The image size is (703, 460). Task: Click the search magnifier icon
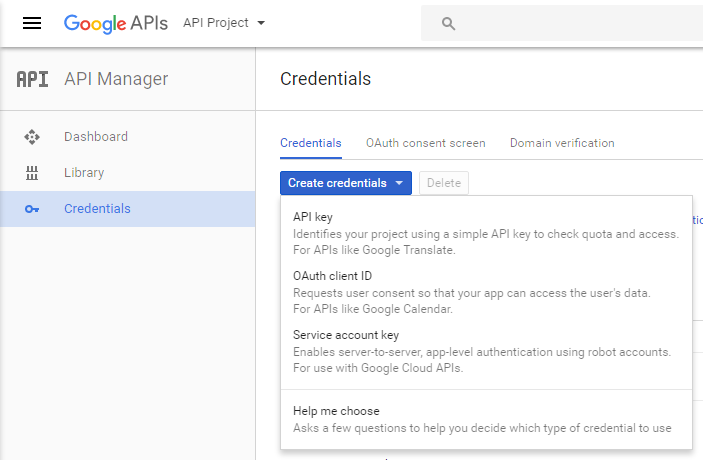coord(448,23)
